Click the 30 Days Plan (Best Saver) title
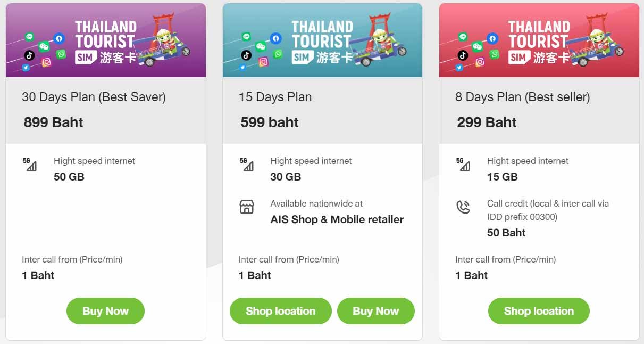644x344 pixels. pos(94,97)
